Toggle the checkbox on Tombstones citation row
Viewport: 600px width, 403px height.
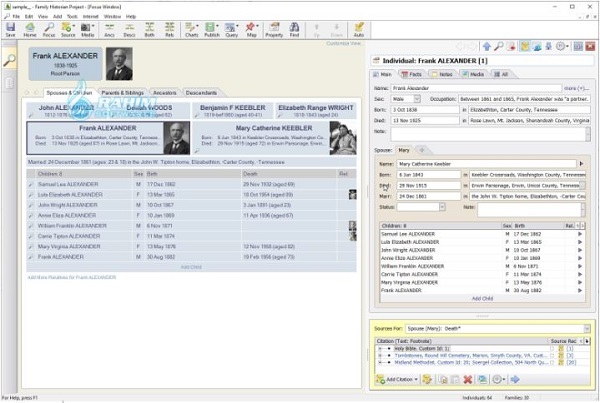point(552,356)
